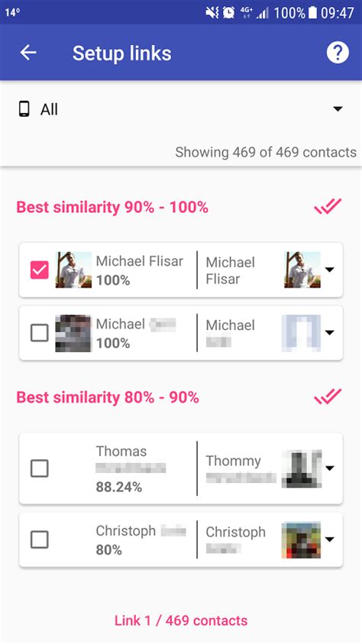
Task: Uncheck the Michael Flisar link checkbox
Action: coord(40,270)
